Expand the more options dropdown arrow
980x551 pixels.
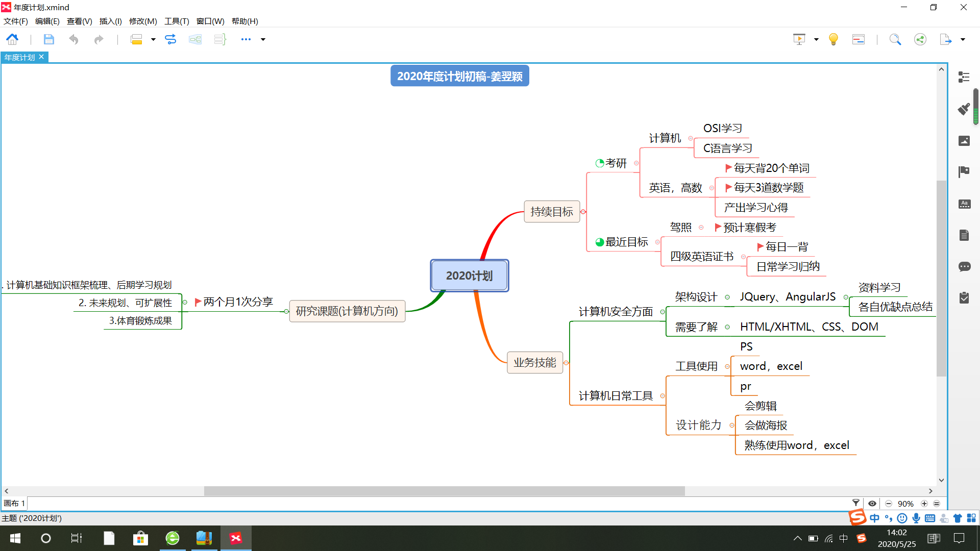(x=263, y=39)
